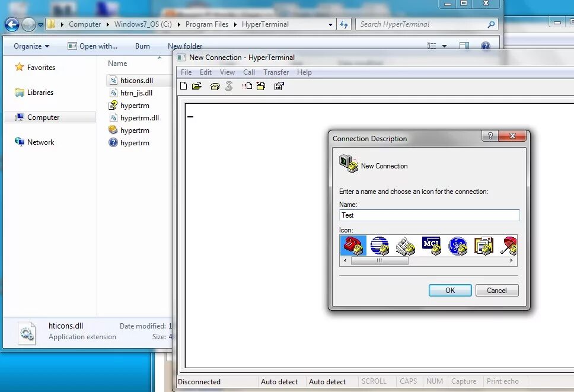Open the View menu in HyperTerminal
574x392 pixels.
[227, 72]
